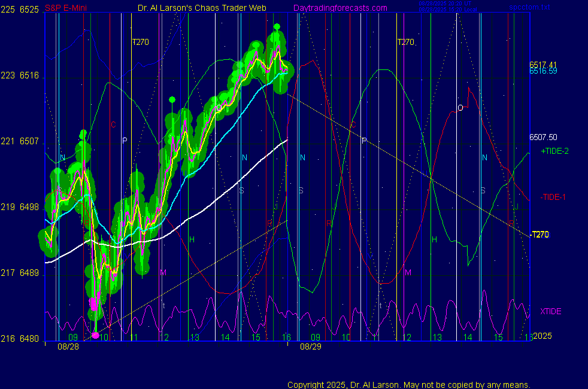Image resolution: width=588 pixels, height=389 pixels.
Task: Click the +TIDE-2 legend label
Action: pos(554,151)
